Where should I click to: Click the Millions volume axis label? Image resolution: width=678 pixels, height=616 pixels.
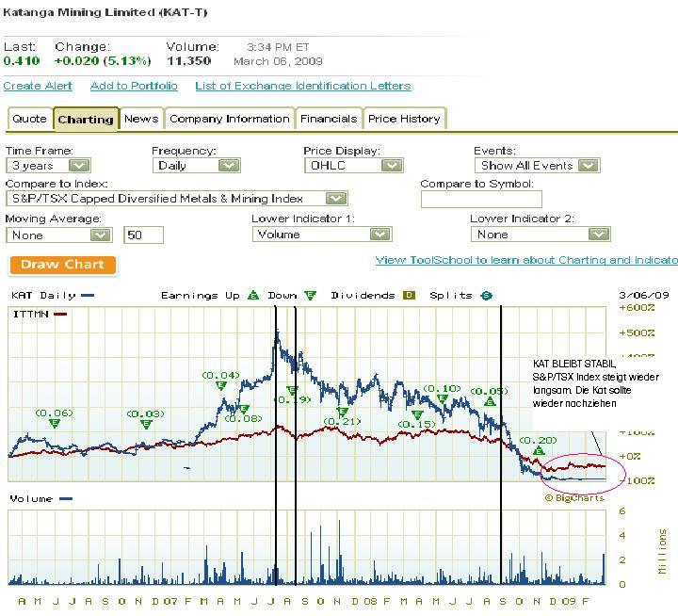tap(662, 552)
